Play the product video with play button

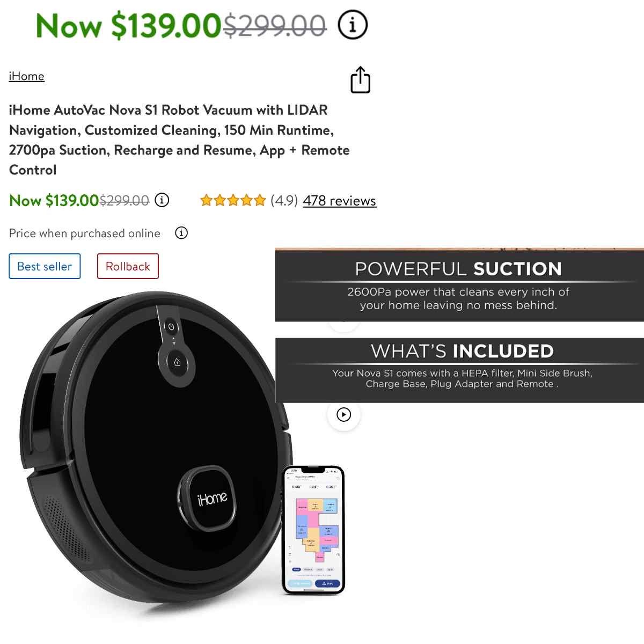click(x=343, y=414)
